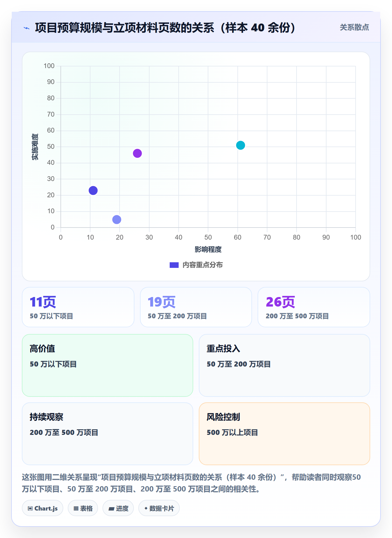Viewport: 392px width, 538px height.
Task: Click 50 万至 200 万项目 under 19页
Action: click(x=177, y=316)
